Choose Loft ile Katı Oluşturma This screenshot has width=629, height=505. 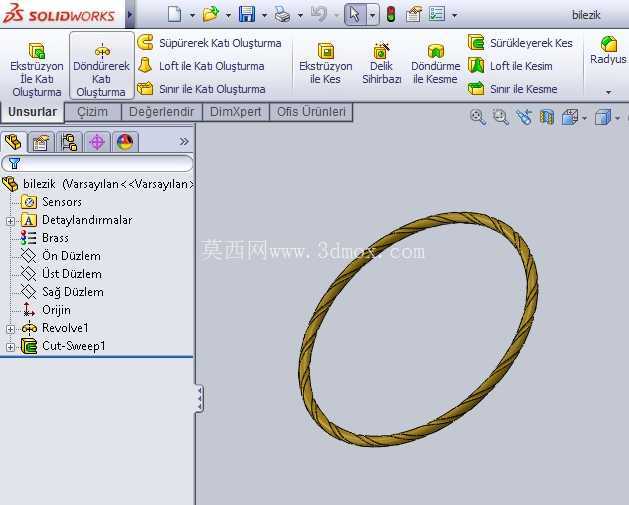201,66
